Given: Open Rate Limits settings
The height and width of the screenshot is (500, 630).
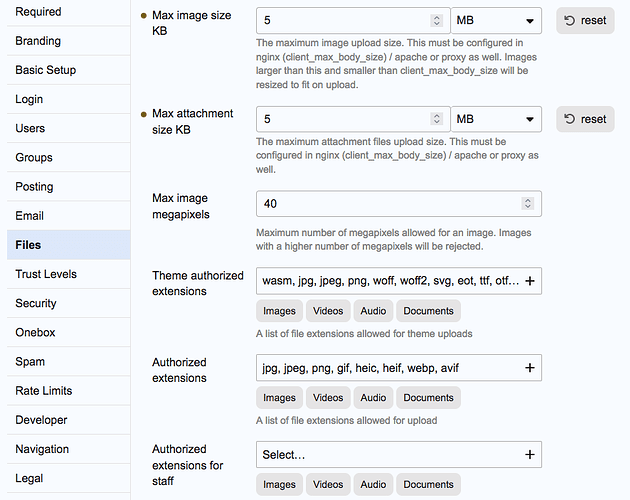Looking at the screenshot, I should tap(68, 391).
